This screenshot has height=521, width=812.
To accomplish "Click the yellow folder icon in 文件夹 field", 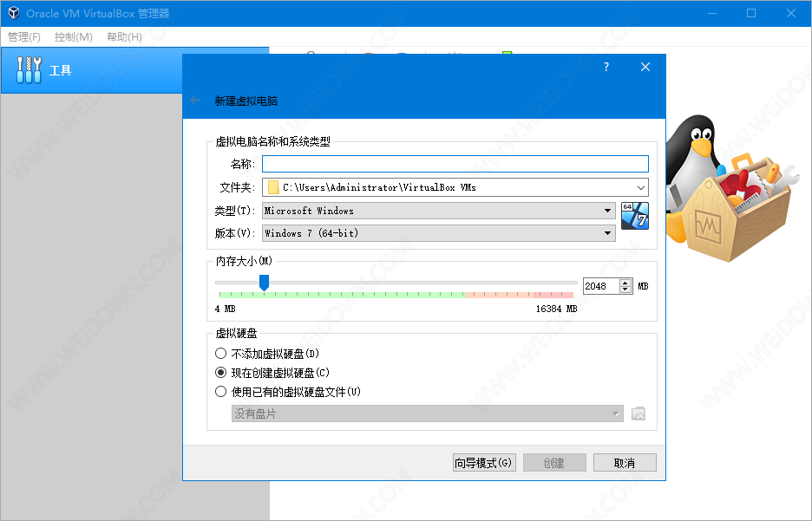I will (273, 187).
